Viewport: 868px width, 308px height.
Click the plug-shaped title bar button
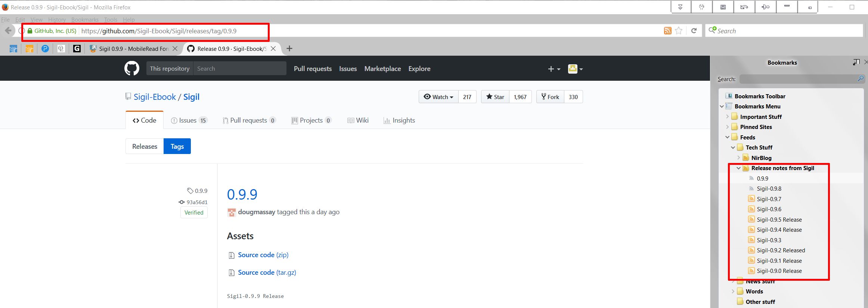[765, 7]
